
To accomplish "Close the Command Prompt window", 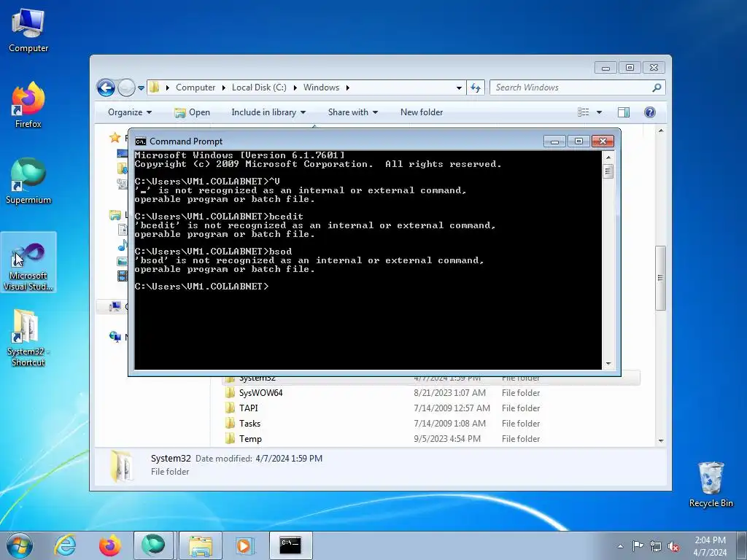I will (x=603, y=141).
